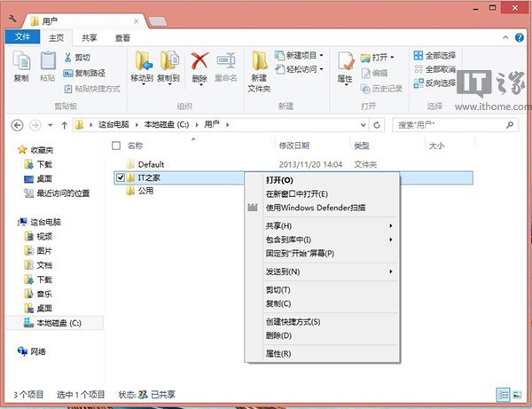This screenshot has height=409, width=532.
Task: Click the Copy (复制) icon in ribbon
Action: (x=21, y=62)
